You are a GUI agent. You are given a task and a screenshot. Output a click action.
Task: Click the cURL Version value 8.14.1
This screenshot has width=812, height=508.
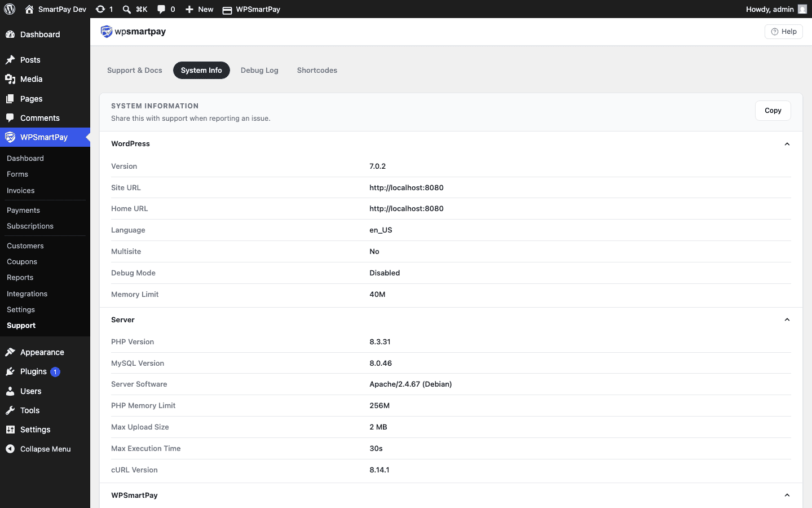(379, 470)
